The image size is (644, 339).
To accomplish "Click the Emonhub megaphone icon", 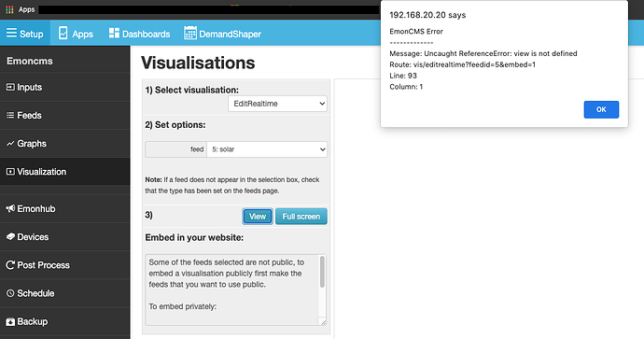I will tap(10, 209).
